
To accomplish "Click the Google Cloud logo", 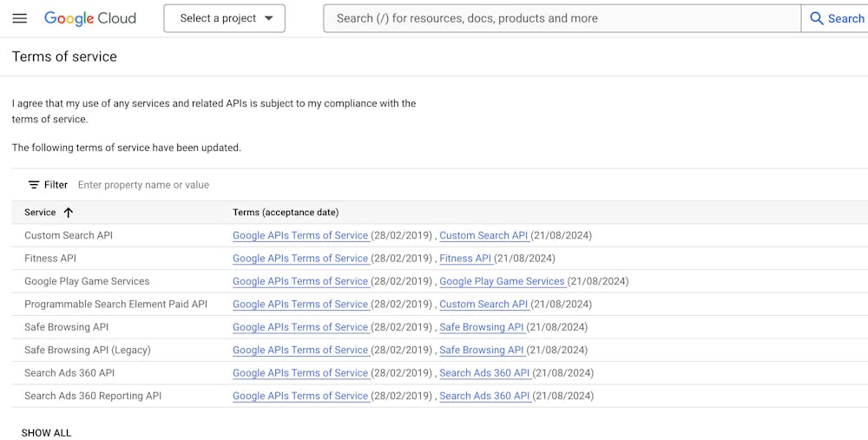I will coord(89,18).
